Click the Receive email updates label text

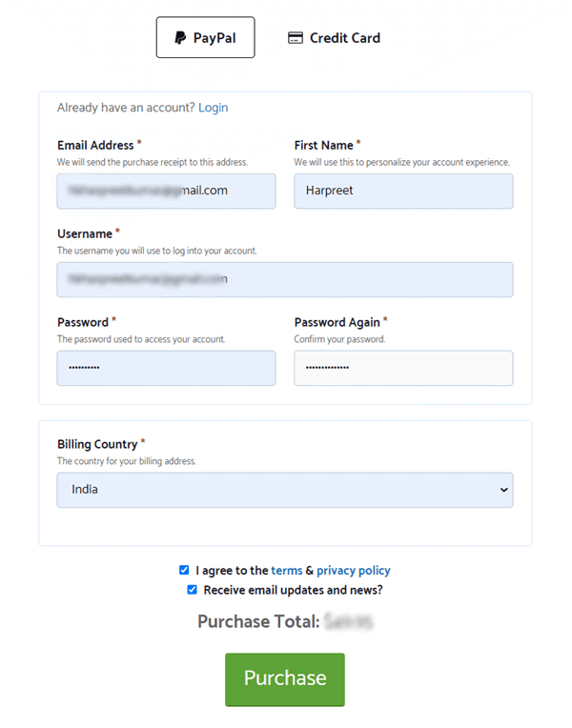click(x=294, y=590)
